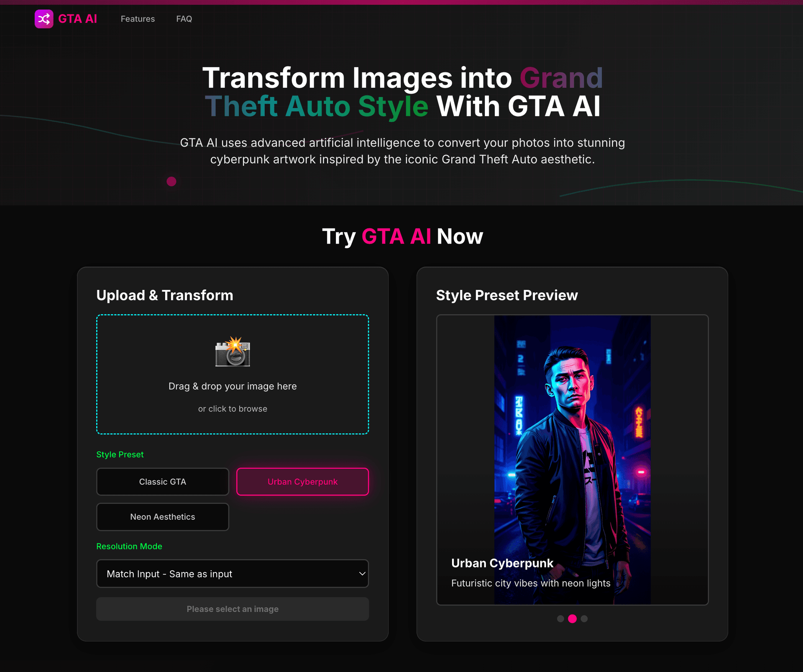Click the pink decorative dot in hero

coord(171,181)
